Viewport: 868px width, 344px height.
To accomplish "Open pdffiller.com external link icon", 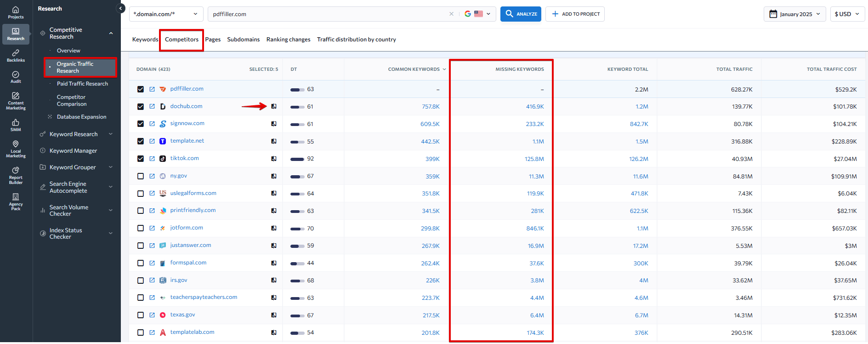I will pos(152,89).
